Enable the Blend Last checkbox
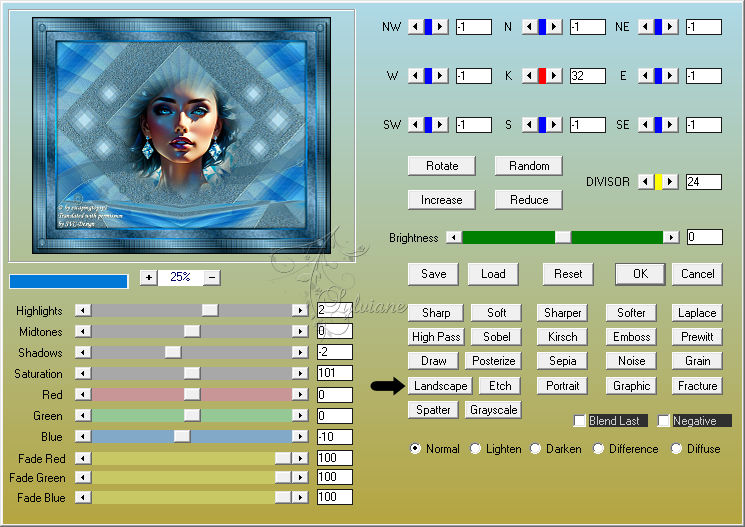 pos(579,421)
